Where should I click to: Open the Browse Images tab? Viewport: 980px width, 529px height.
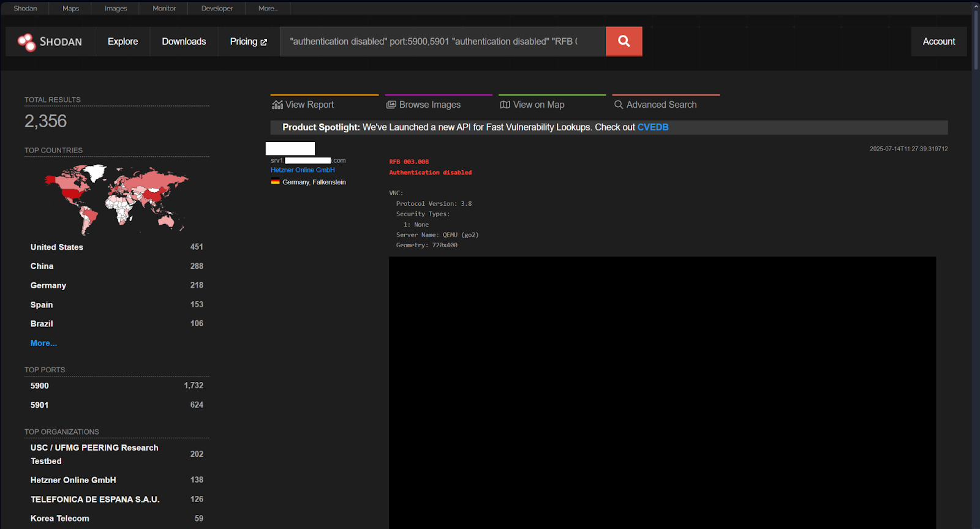click(439, 104)
